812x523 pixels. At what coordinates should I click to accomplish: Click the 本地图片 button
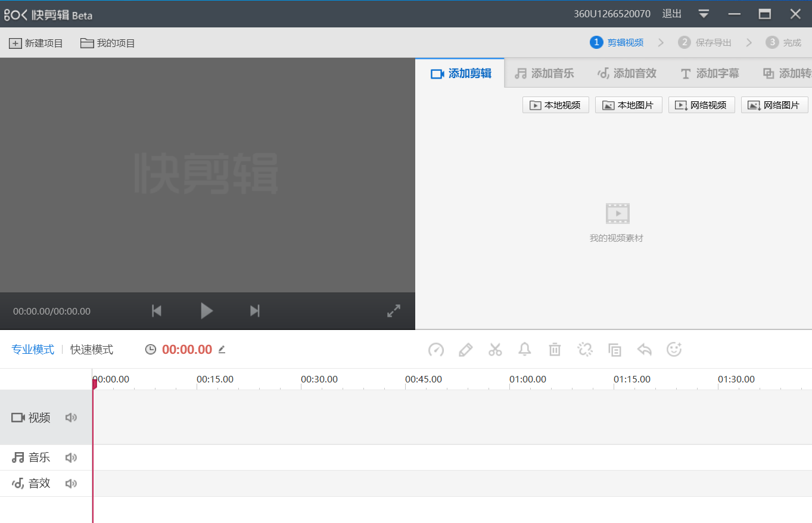pyautogui.click(x=629, y=105)
